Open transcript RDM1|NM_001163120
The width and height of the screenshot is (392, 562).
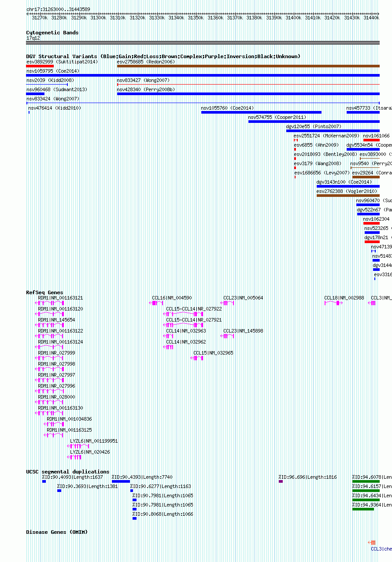60,309
